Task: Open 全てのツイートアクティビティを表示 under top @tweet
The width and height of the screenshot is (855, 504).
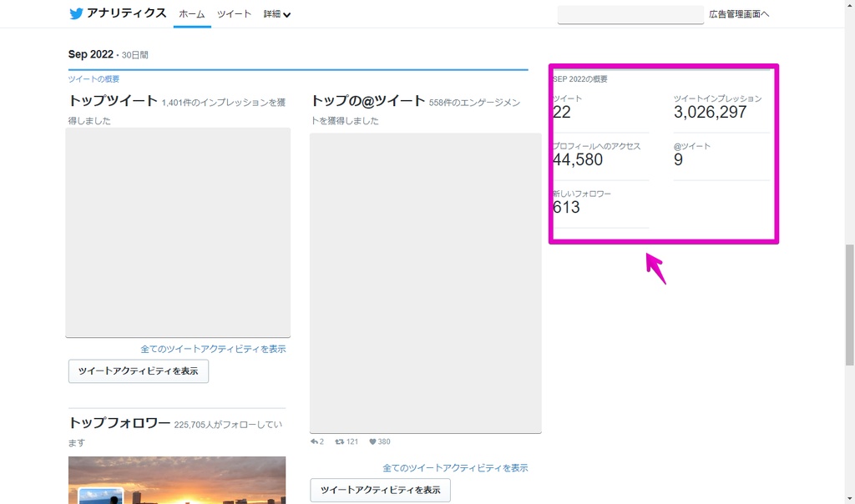Action: click(455, 467)
